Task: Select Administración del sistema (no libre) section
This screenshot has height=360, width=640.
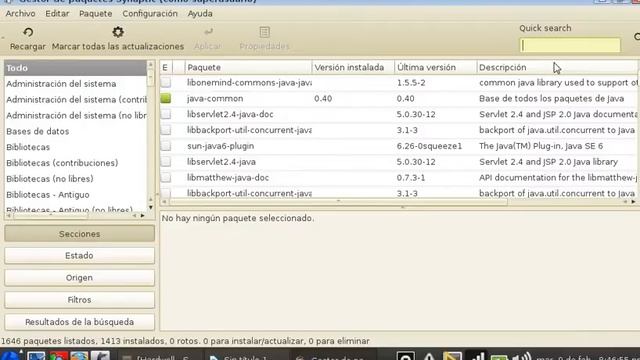Action: [75, 116]
